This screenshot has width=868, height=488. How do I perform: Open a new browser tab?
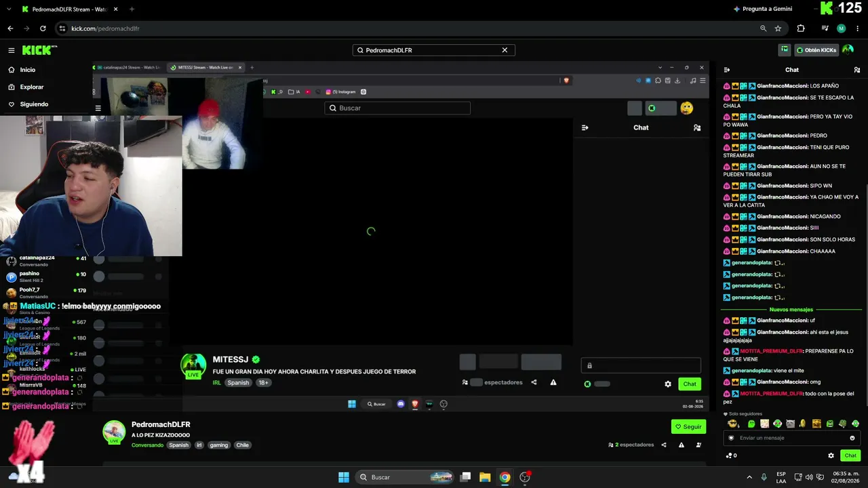click(x=132, y=9)
